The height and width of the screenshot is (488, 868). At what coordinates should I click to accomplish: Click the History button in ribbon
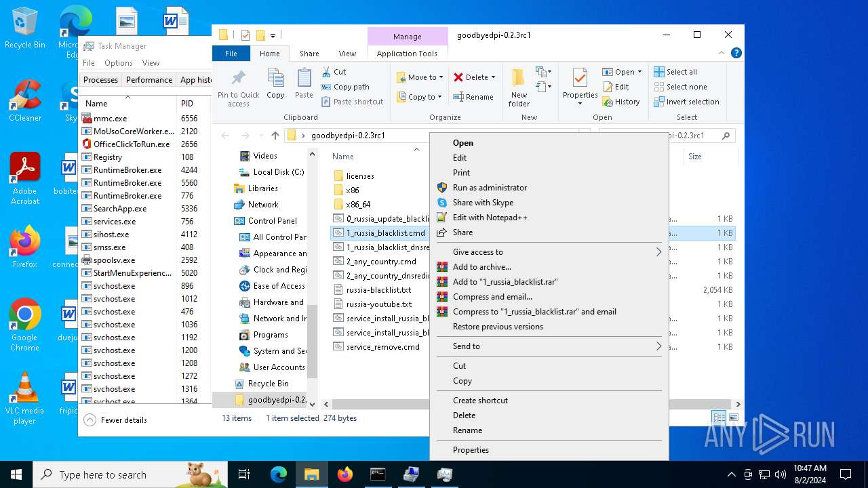[x=621, y=102]
